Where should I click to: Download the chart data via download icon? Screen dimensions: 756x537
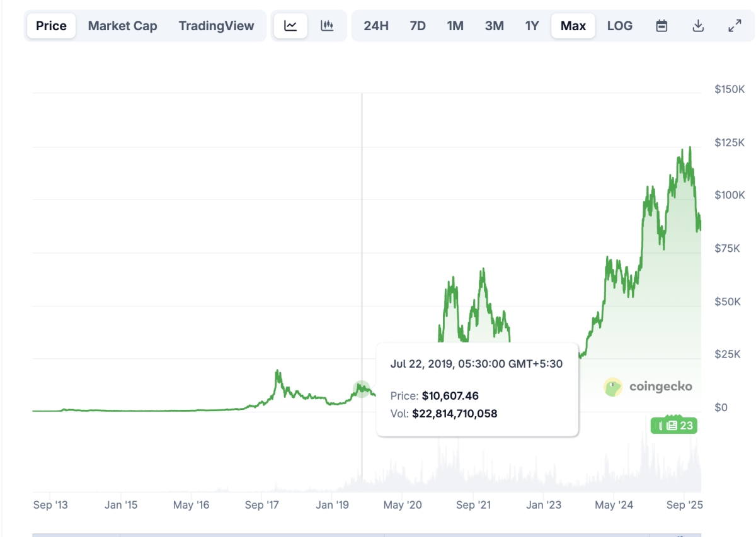point(698,26)
